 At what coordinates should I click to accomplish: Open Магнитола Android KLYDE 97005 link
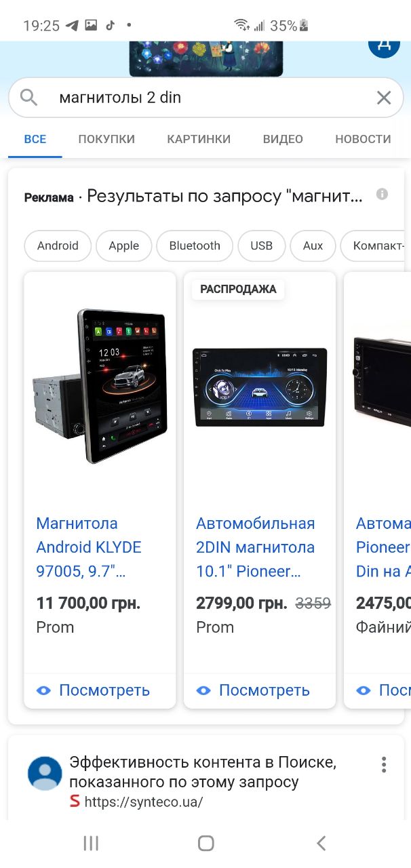click(x=89, y=547)
